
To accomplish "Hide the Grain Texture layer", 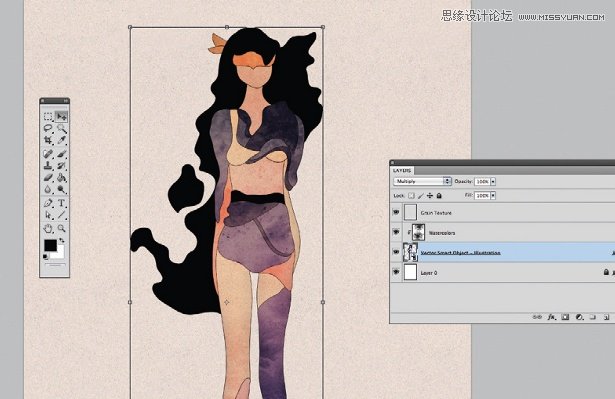I will coord(396,212).
